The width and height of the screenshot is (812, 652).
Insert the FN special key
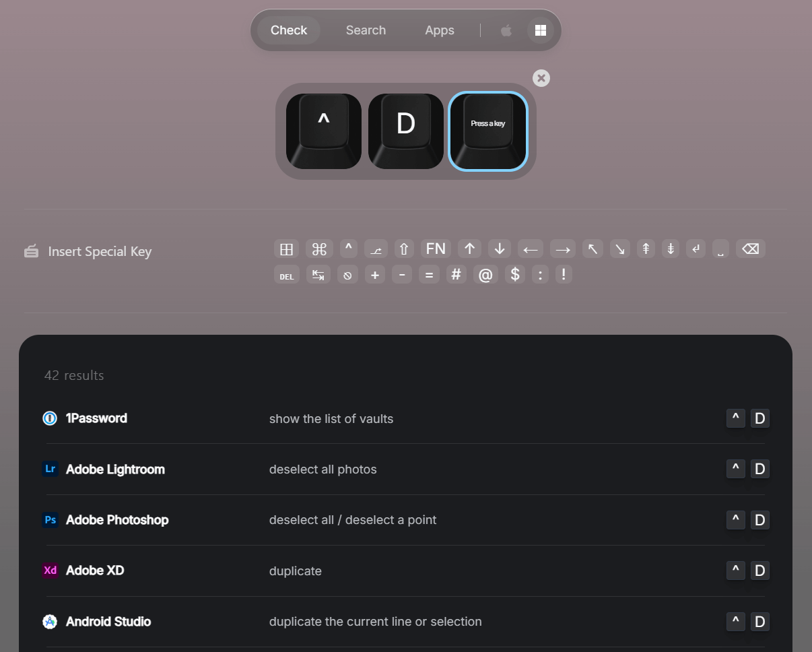tap(436, 249)
